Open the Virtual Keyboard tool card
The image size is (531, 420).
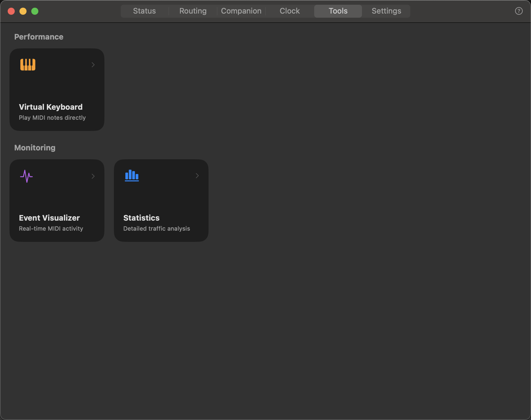click(x=57, y=89)
